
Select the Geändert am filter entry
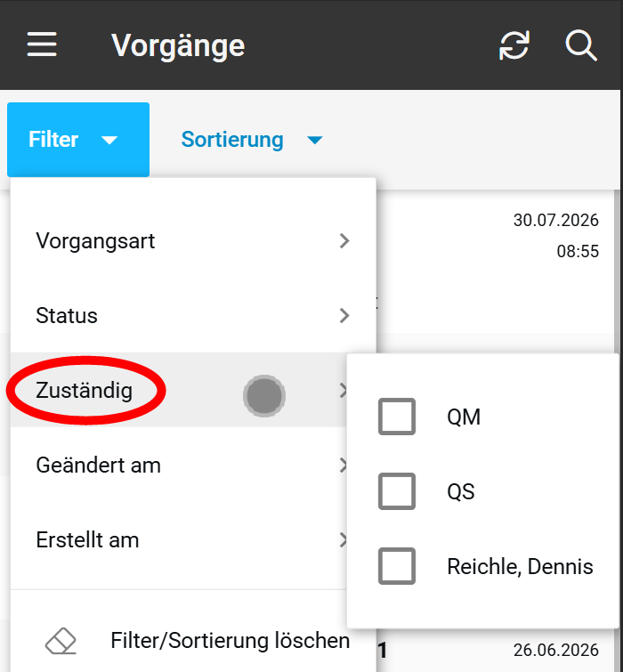[179, 465]
